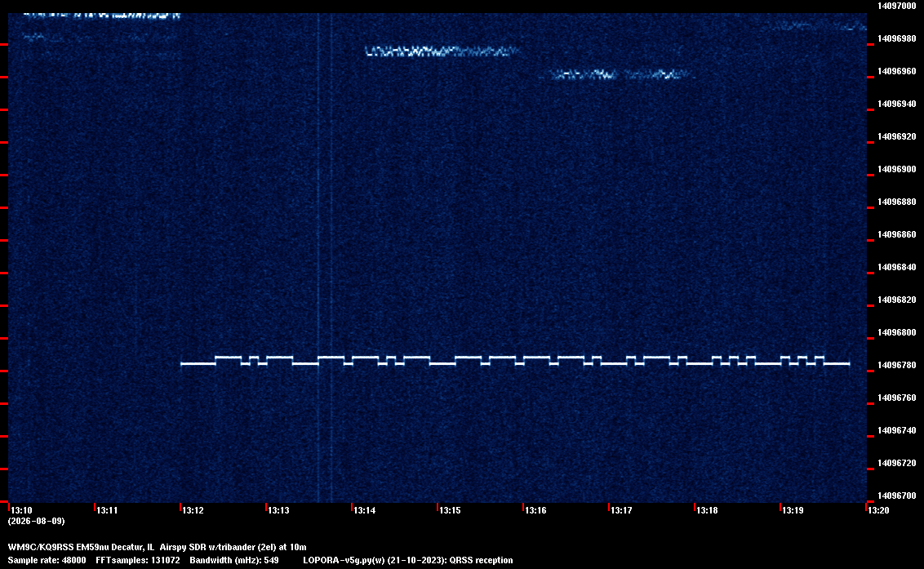Image resolution: width=924 pixels, height=569 pixels.
Task: Click the faint signal trace near 14096970
Action: point(442,52)
